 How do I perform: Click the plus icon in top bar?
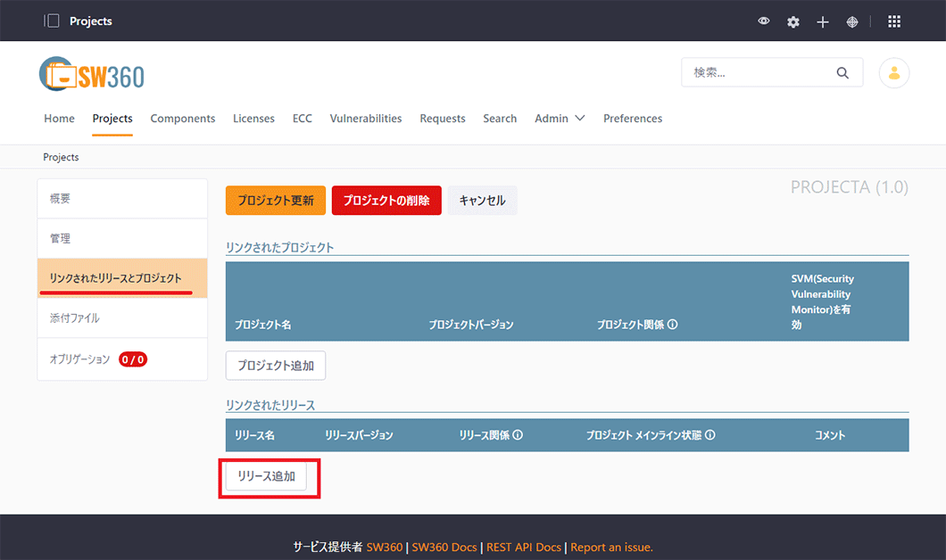[823, 21]
